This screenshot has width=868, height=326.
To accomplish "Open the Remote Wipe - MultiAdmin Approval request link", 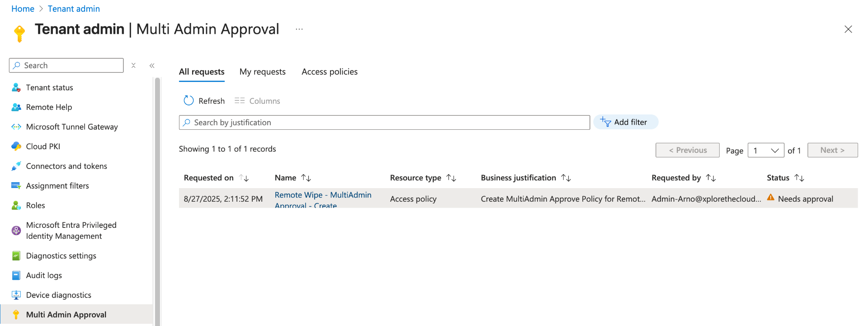I will coord(323,195).
